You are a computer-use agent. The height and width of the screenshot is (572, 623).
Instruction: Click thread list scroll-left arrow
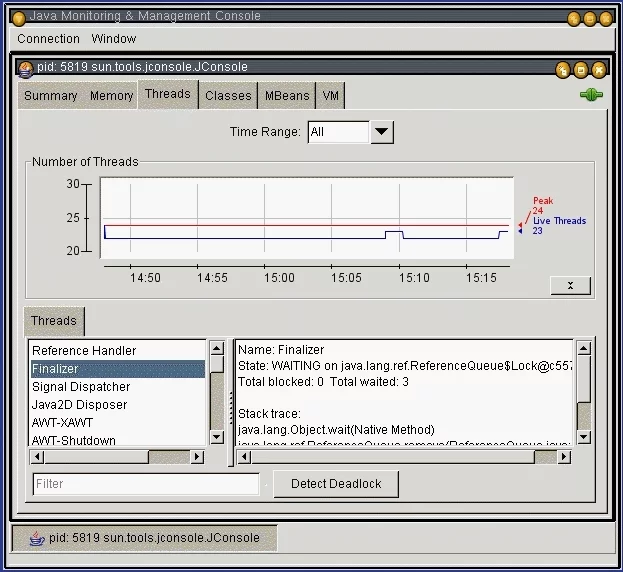[37, 457]
